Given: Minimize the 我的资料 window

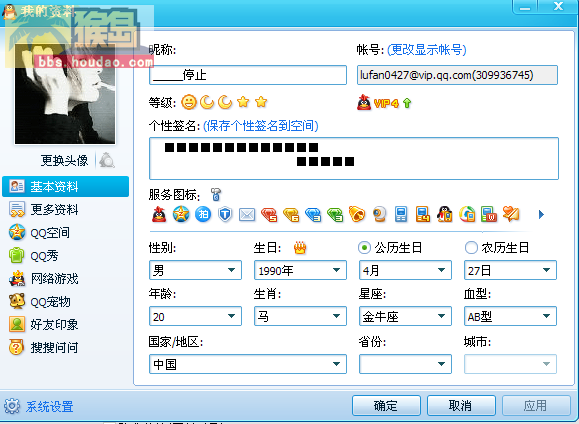Looking at the screenshot, I should pyautogui.click(x=525, y=7).
